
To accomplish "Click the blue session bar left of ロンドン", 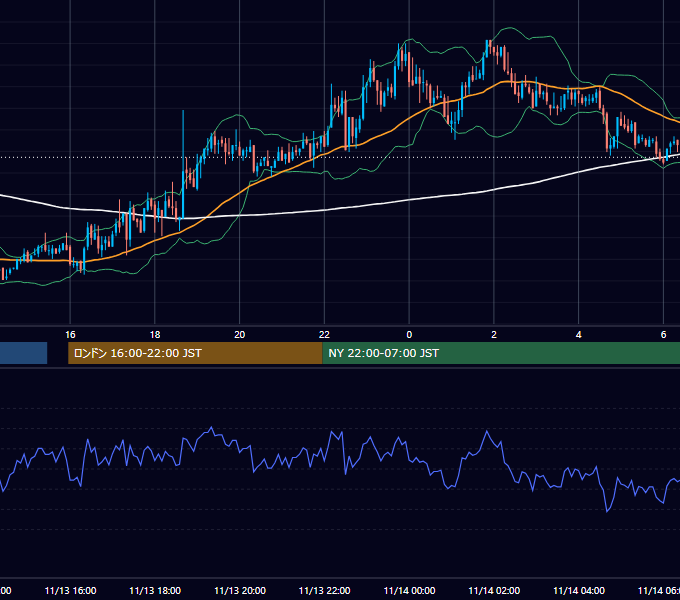I will point(23,353).
